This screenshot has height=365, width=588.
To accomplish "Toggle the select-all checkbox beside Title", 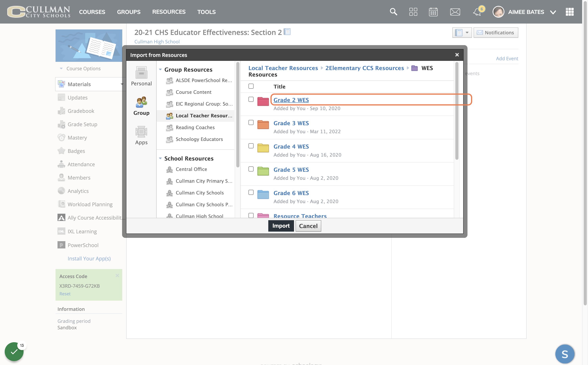I will pos(251,86).
